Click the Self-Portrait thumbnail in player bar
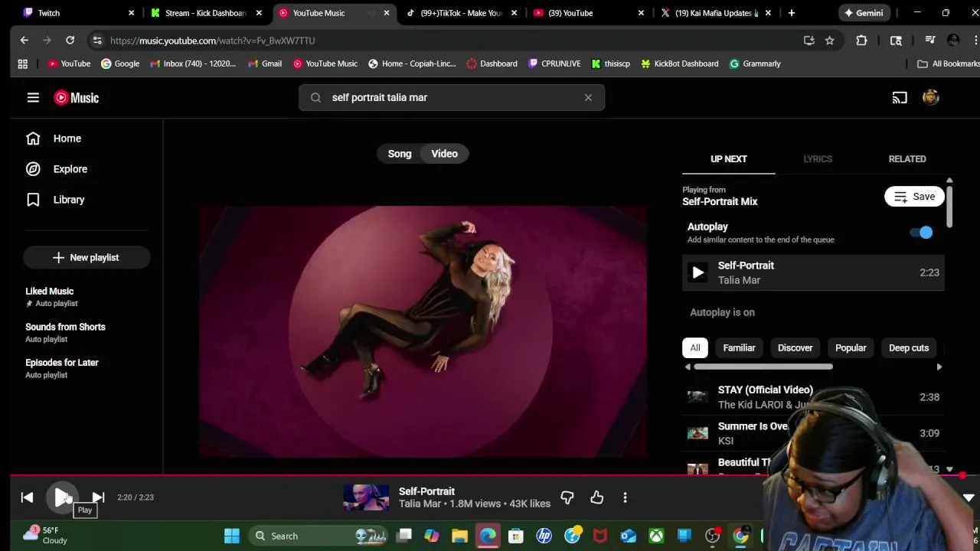The width and height of the screenshot is (980, 551). coord(366,497)
